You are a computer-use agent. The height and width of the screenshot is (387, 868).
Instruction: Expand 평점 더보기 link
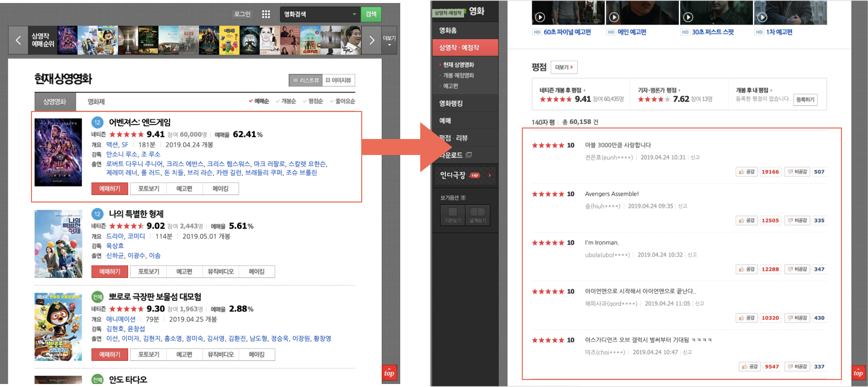tap(564, 67)
